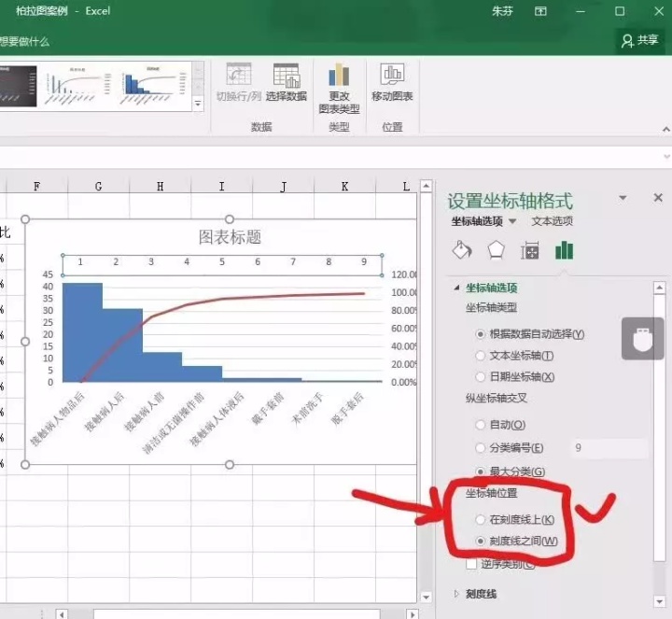Expand the chart styles gallery more arrow
Viewport: 672px width, 619px height.
click(x=198, y=104)
